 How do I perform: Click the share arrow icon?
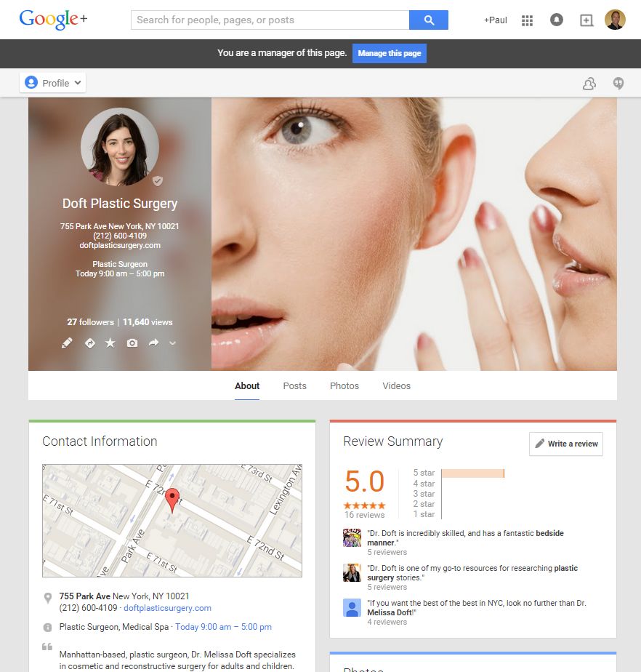(x=153, y=343)
